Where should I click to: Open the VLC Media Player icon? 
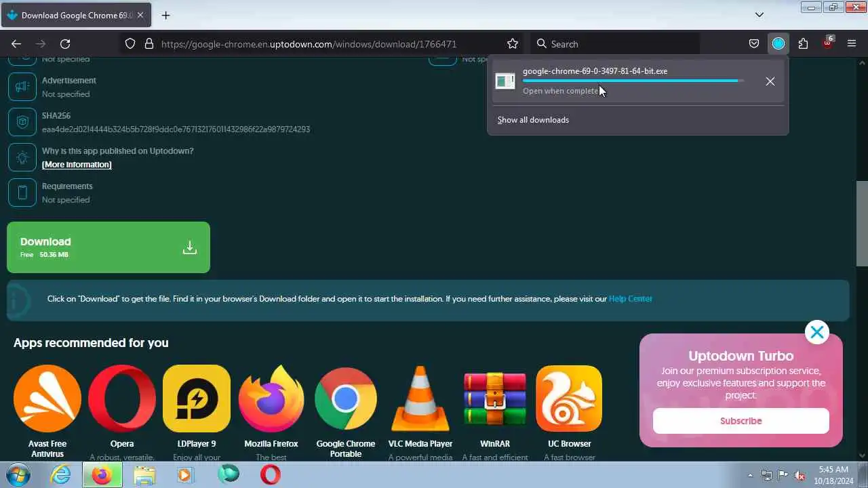tap(420, 399)
